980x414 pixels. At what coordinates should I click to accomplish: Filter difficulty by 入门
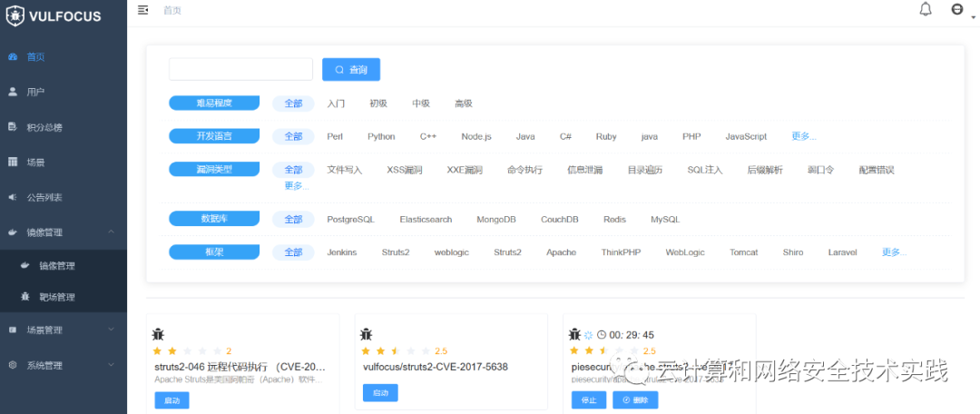[336, 103]
